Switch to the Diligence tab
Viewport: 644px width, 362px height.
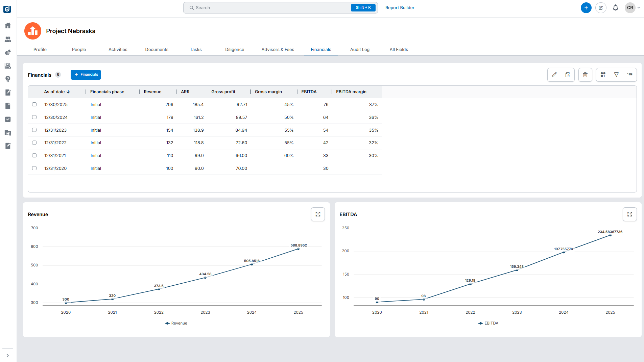[x=235, y=50]
